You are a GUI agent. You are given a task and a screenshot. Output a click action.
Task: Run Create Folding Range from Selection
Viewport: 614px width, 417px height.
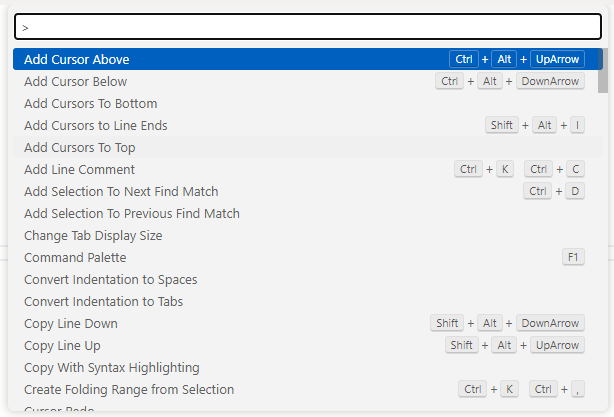(129, 390)
